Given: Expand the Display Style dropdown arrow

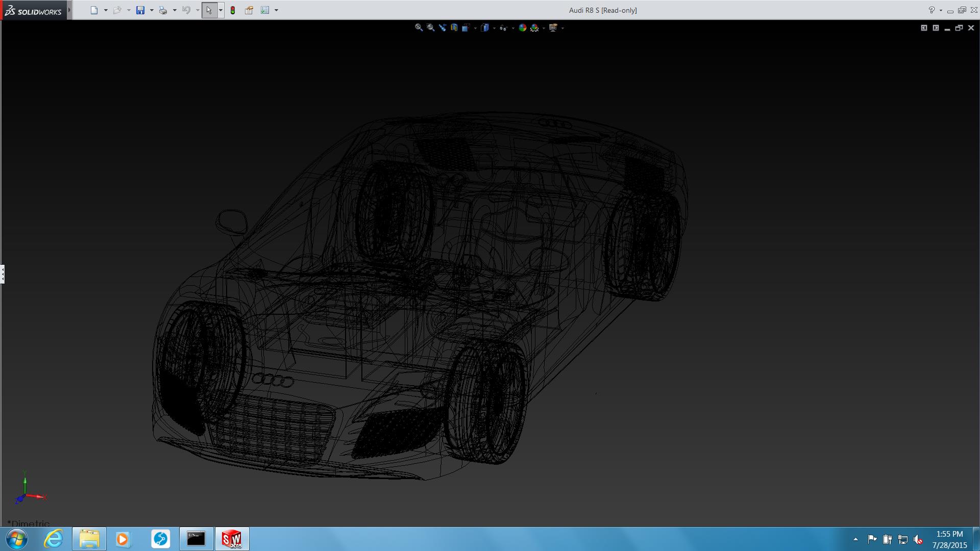Looking at the screenshot, I should 494,28.
